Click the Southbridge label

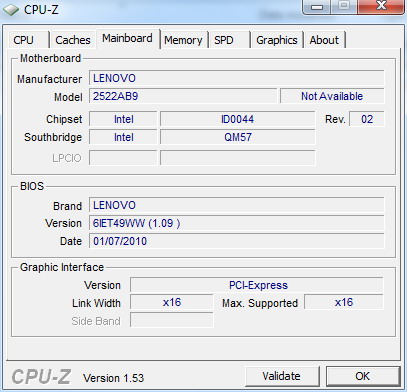tap(53, 137)
